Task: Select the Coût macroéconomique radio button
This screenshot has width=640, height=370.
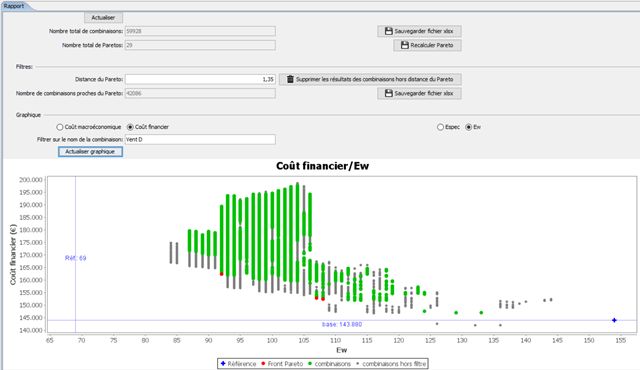Action: coord(60,127)
